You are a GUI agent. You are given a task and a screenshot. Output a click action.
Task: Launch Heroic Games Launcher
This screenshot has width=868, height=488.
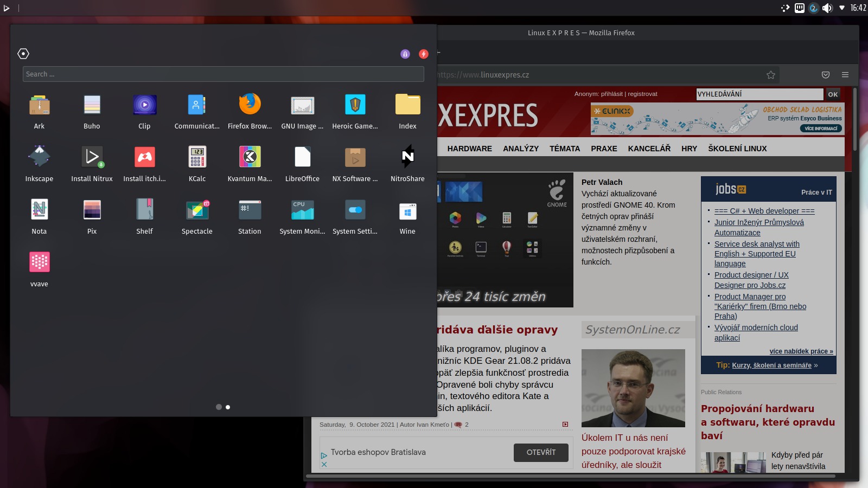(x=355, y=112)
